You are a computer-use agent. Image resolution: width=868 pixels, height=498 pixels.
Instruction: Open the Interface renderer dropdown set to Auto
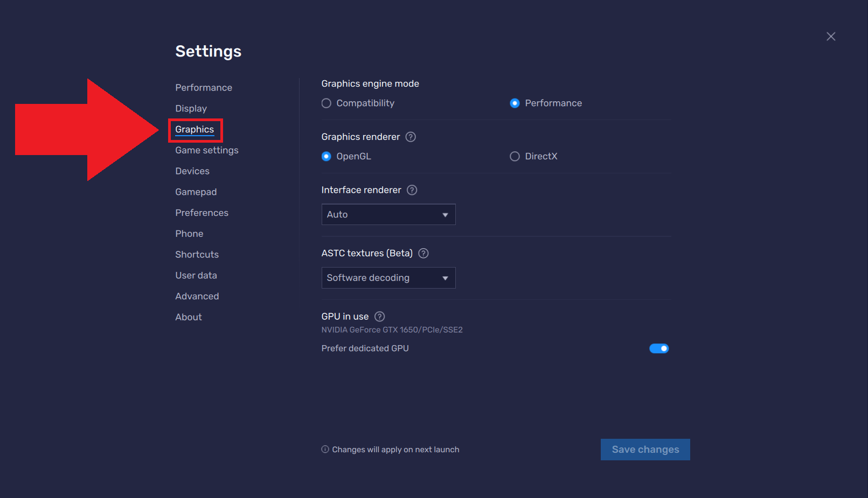point(388,214)
